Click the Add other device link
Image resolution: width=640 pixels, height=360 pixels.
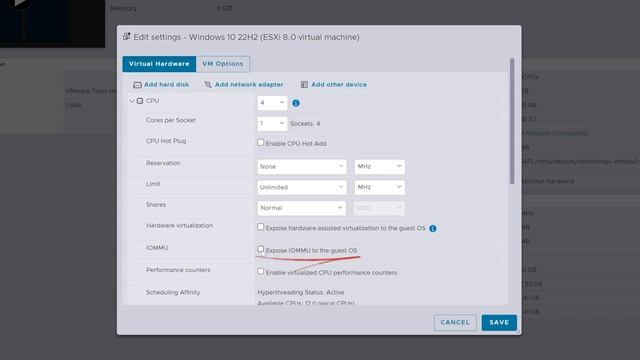click(x=339, y=84)
